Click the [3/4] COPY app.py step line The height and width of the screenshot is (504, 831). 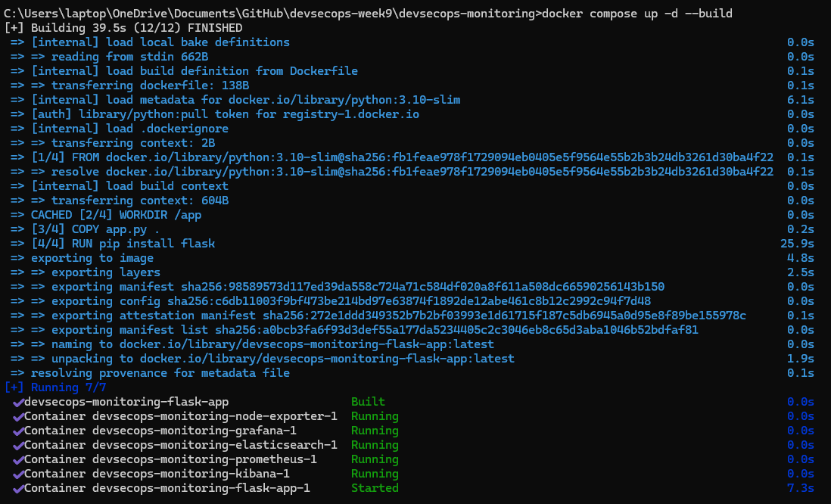95,229
